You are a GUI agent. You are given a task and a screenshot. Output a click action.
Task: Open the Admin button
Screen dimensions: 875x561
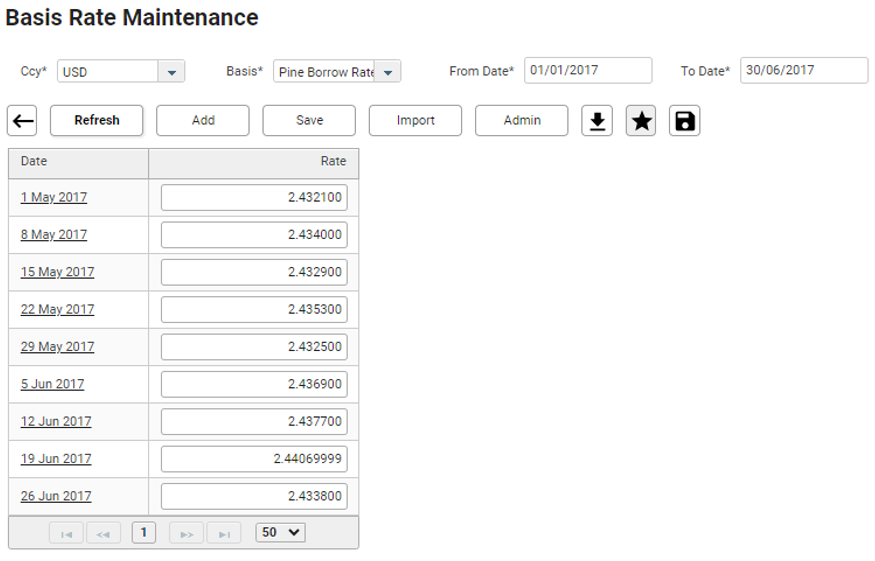point(521,120)
